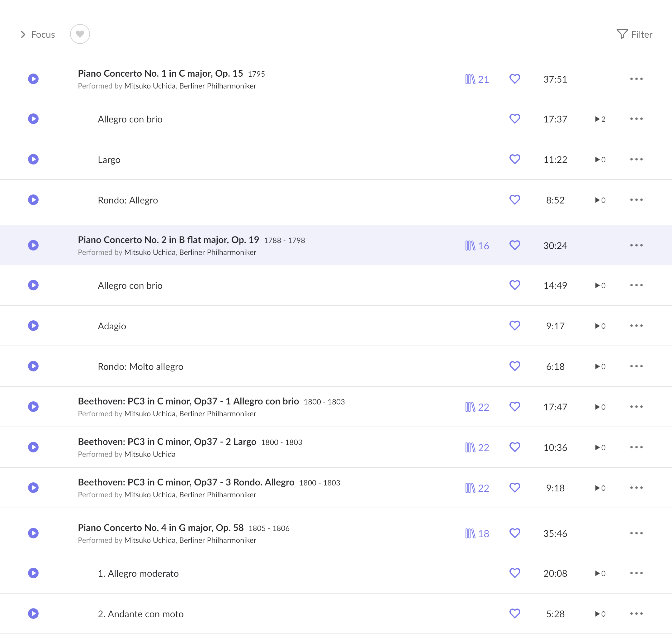Favorite Piano Concerto No. 4 in G major
The image size is (672, 640).
[x=514, y=533]
